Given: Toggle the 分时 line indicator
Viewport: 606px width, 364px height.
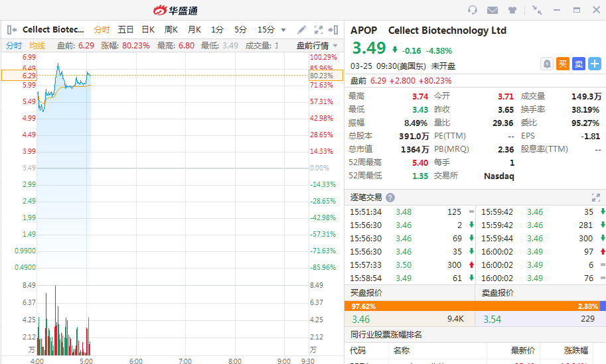Looking at the screenshot, I should click(14, 46).
